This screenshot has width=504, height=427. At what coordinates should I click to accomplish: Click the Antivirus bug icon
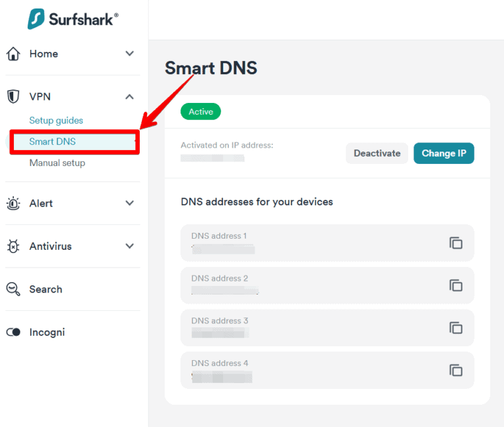(13, 247)
